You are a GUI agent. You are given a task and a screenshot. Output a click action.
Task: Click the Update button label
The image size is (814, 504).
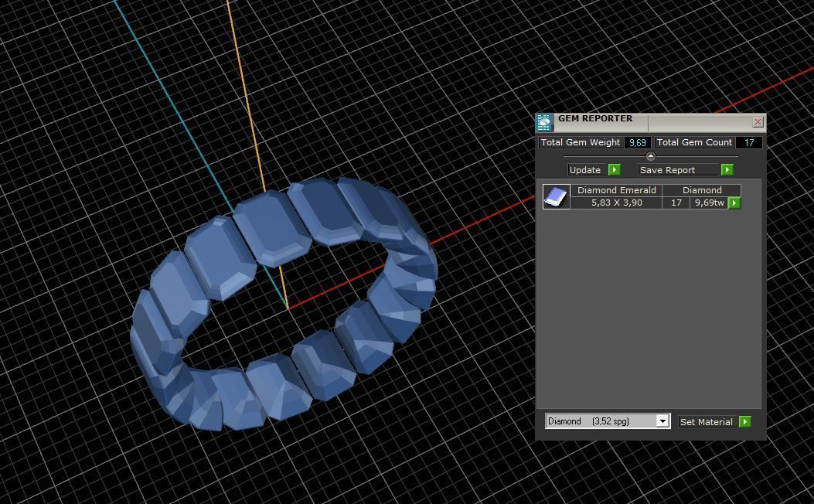click(x=585, y=170)
